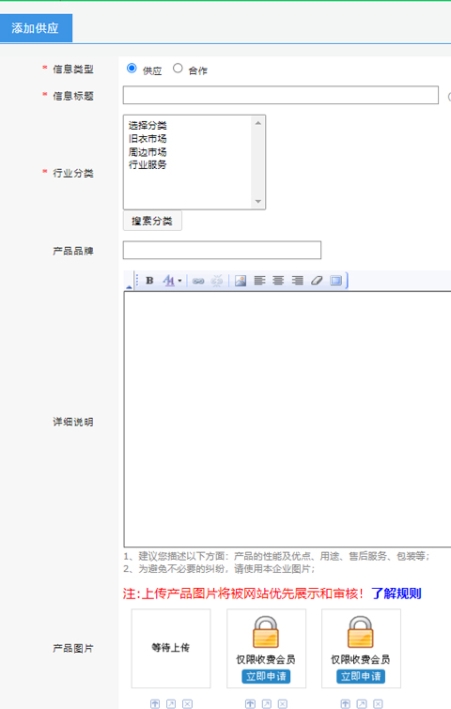Click the insert image icon in editor
The width and height of the screenshot is (451, 709).
point(241,281)
